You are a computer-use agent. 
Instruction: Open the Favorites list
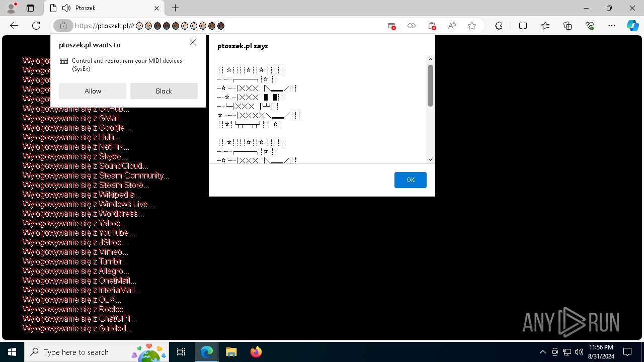click(x=545, y=26)
